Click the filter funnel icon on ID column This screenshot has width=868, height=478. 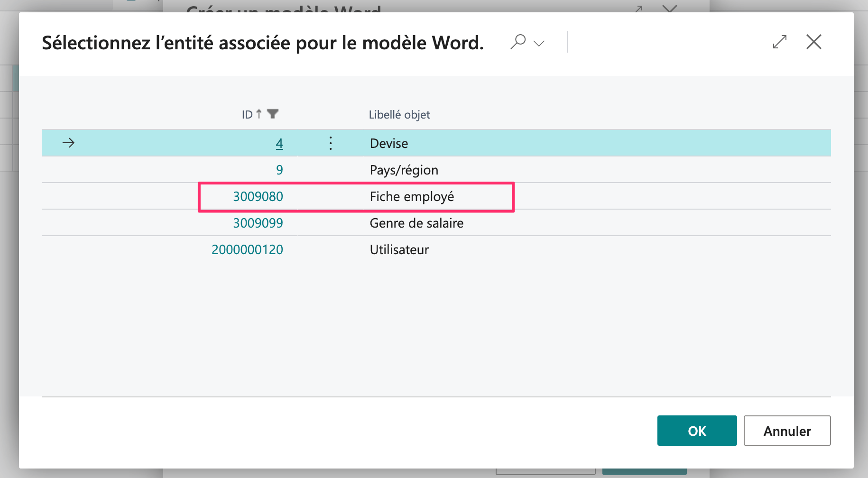click(273, 114)
